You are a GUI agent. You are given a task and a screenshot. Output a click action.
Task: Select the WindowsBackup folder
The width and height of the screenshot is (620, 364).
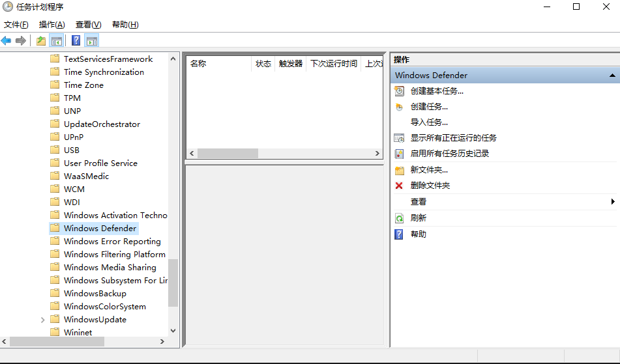[x=95, y=293]
